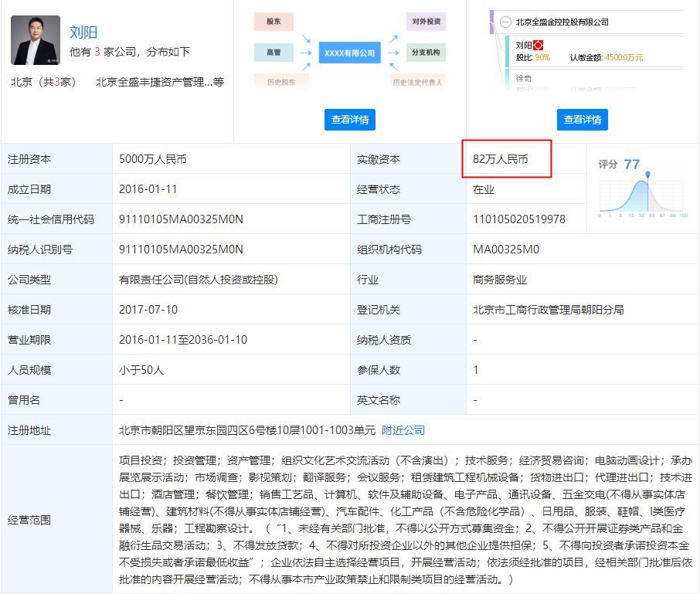Viewport: 700px width, 594px height.
Task: Click the 110105020519978 registration number
Action: coord(519,219)
